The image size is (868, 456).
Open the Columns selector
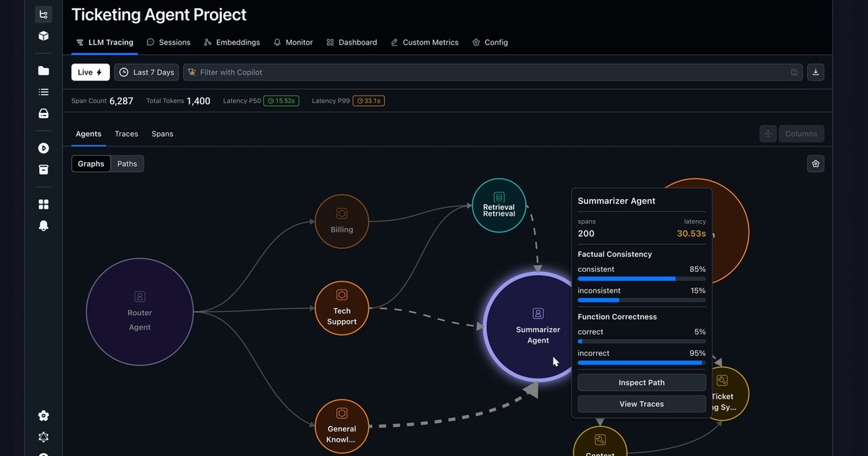[x=801, y=133]
